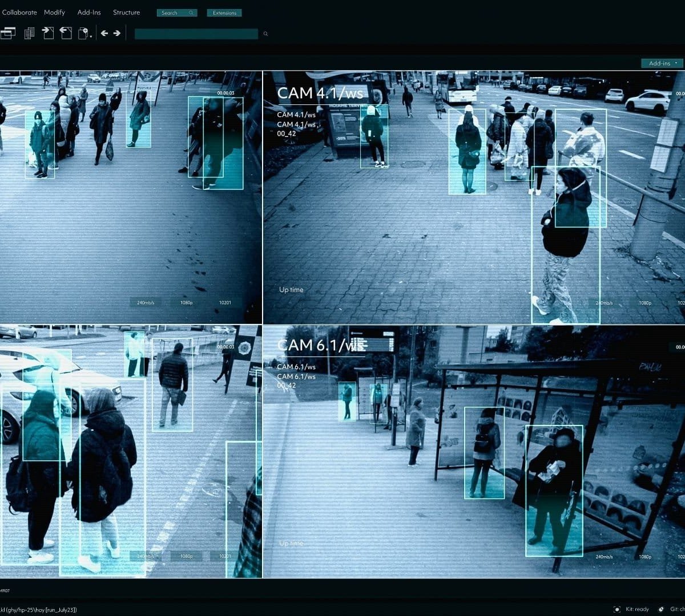Open the Add-Ins menu in menu bar
The image size is (685, 616).
(x=89, y=13)
